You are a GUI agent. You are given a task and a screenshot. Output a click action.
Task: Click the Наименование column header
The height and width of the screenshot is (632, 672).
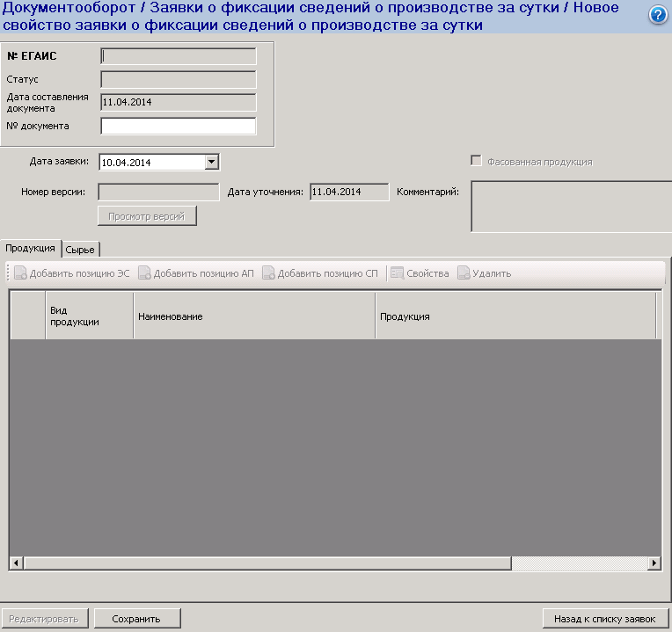pos(254,316)
